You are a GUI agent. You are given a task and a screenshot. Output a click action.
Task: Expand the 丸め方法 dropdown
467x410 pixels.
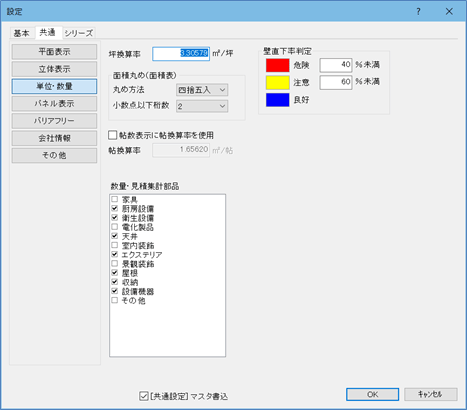(202, 90)
